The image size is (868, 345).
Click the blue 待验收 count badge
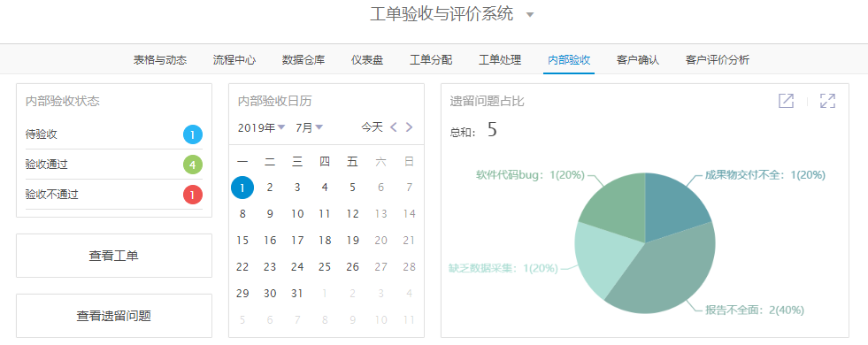[x=193, y=134]
